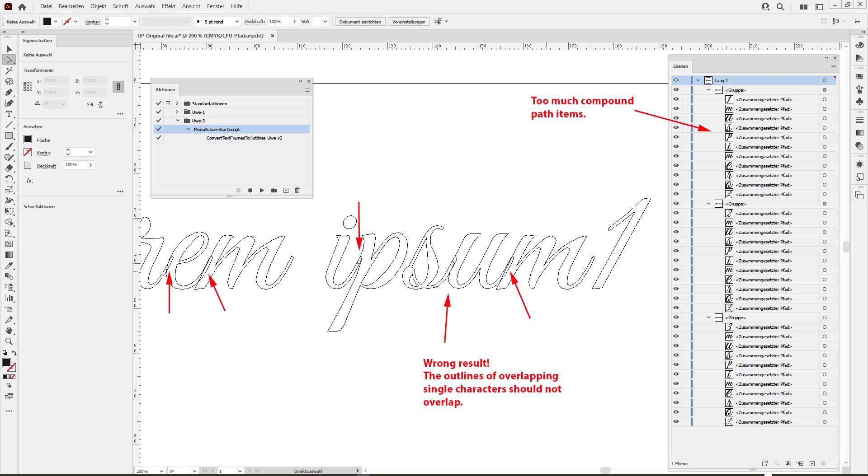868x476 pixels.
Task: Toggle dialog box for Standardaktionen
Action: point(168,103)
